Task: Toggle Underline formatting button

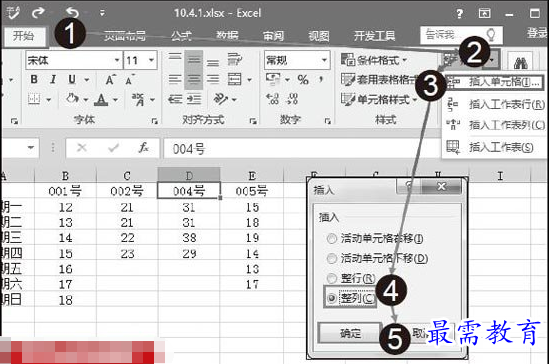Action: tap(72, 79)
